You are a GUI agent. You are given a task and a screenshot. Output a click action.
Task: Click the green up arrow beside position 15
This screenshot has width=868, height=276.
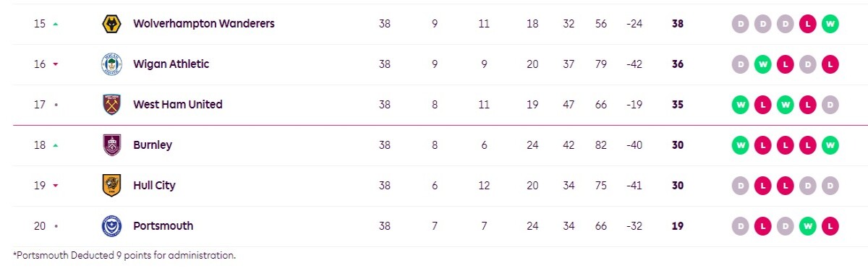coord(56,24)
